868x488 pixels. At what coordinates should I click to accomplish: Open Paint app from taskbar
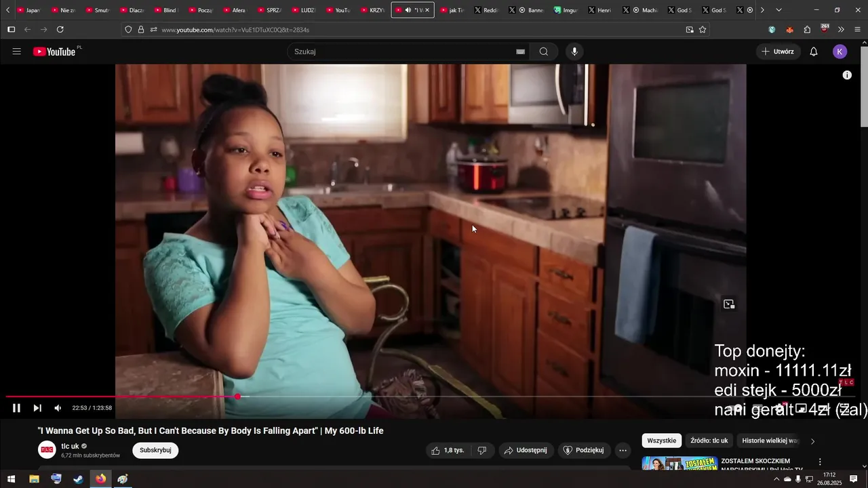click(x=123, y=479)
